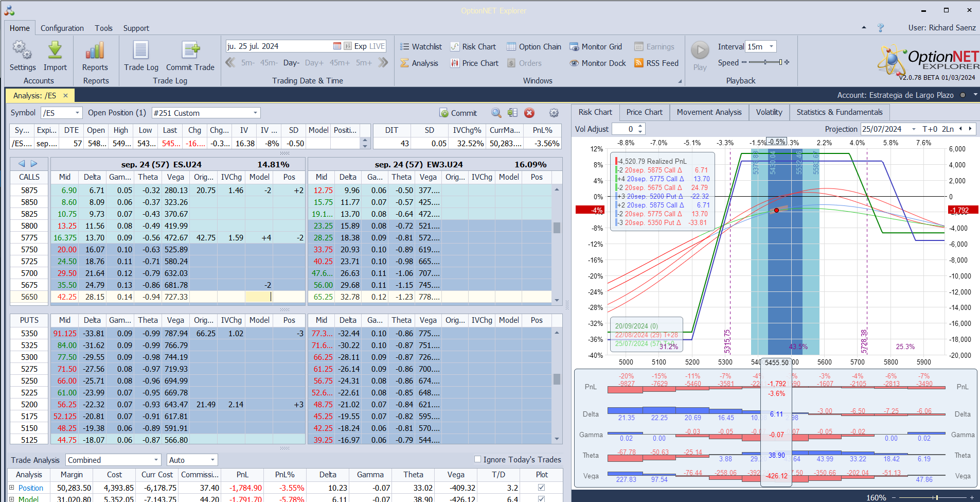The height and width of the screenshot is (502, 980).
Task: Click the magnifier search icon beside Commit
Action: point(496,113)
